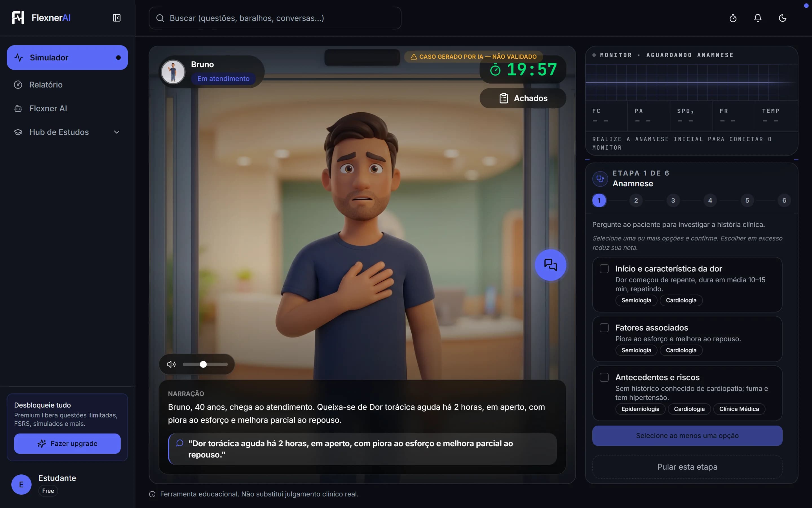This screenshot has width=812, height=508.
Task: Open the Simulador menu item
Action: pos(67,58)
